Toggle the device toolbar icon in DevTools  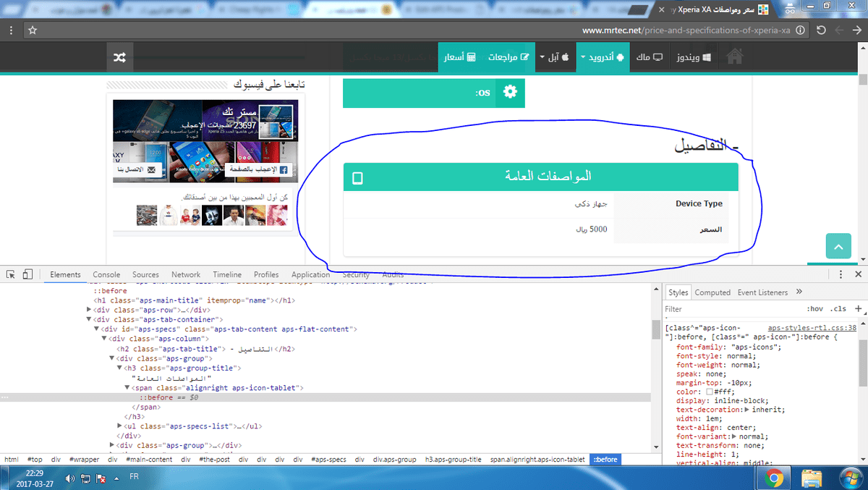pyautogui.click(x=27, y=274)
